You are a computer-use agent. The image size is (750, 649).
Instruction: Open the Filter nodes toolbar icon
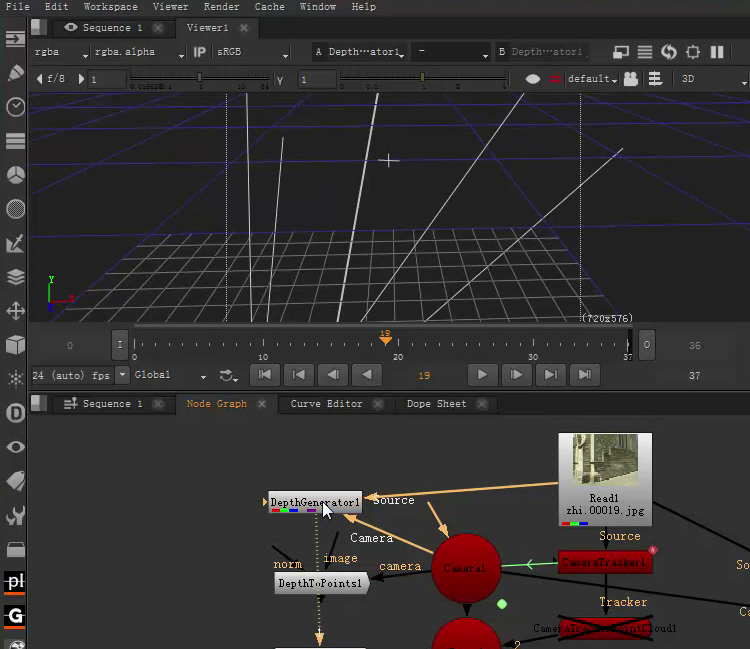coord(15,209)
